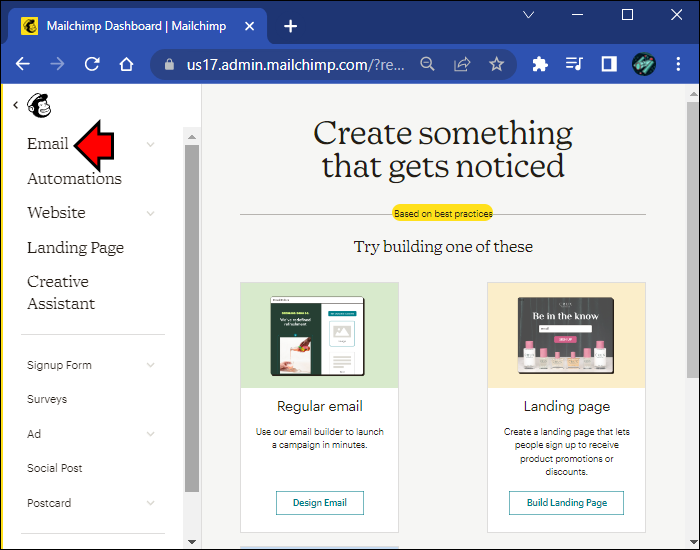Viewport: 700px width, 550px height.
Task: Close the Mailchimp Dashboard tab
Action: tap(250, 26)
